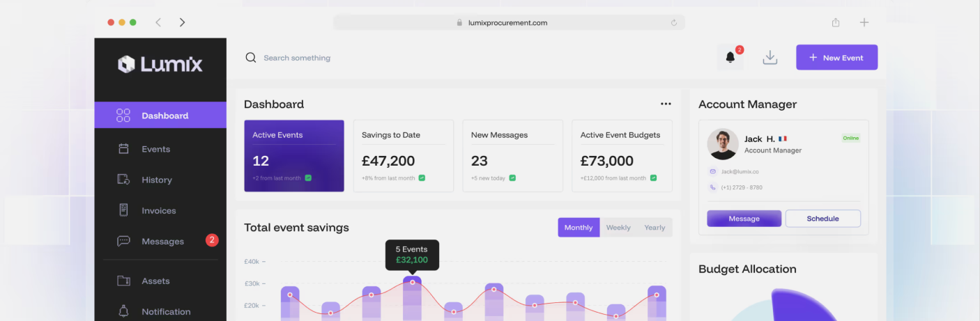Click the +5 new today text
Screen dimensions: 980x321
(488, 178)
